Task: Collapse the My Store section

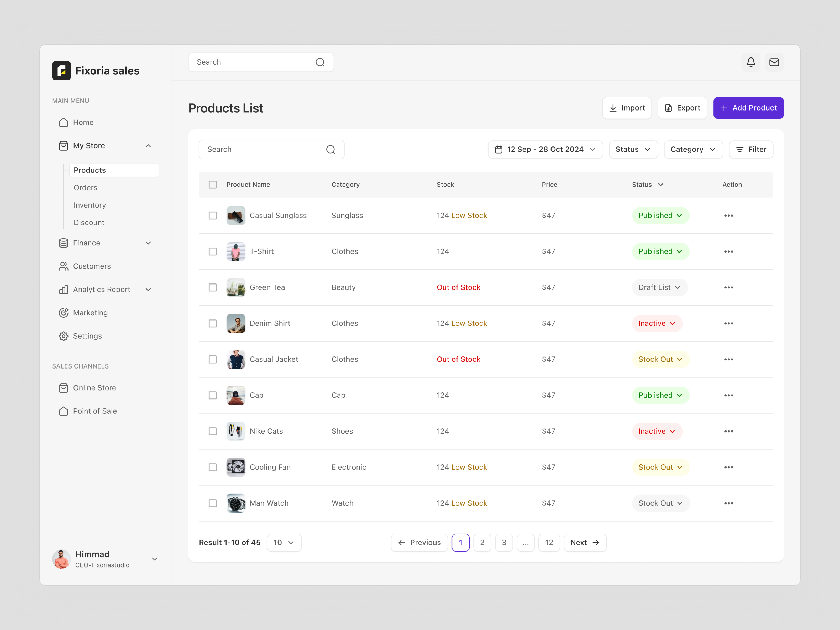Action: 148,145
